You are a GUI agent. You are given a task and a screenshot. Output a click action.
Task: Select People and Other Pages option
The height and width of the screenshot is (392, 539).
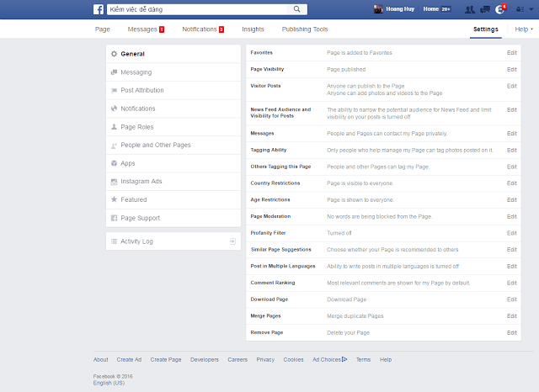pyautogui.click(x=173, y=145)
